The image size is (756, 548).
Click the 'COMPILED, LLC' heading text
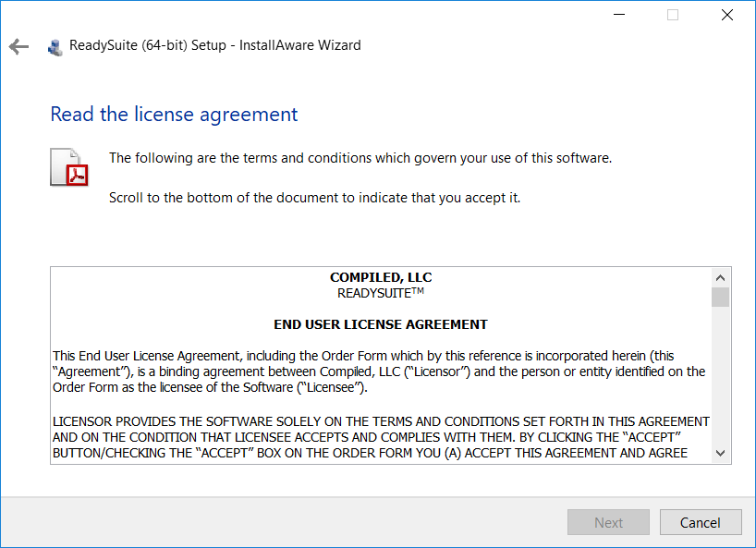(x=381, y=277)
